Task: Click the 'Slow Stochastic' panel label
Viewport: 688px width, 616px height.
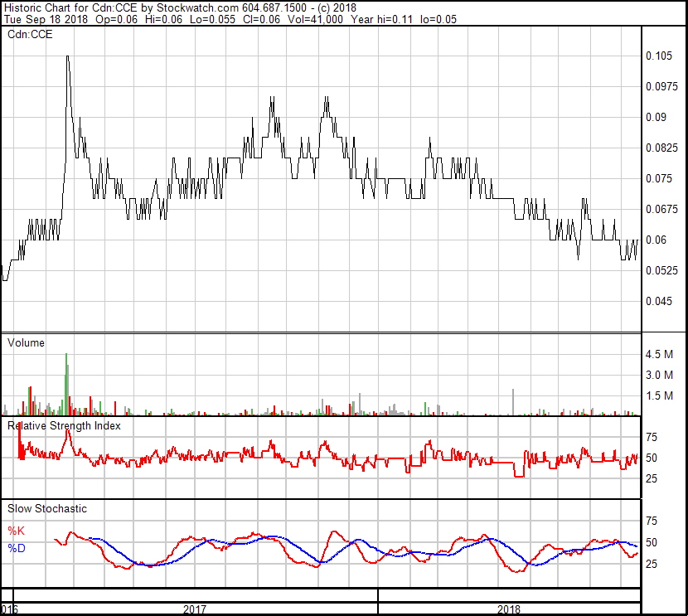Action: 47,508
